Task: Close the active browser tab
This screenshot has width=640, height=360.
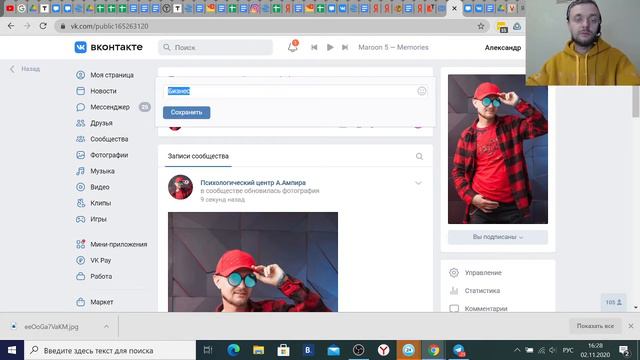Action: pos(454,8)
